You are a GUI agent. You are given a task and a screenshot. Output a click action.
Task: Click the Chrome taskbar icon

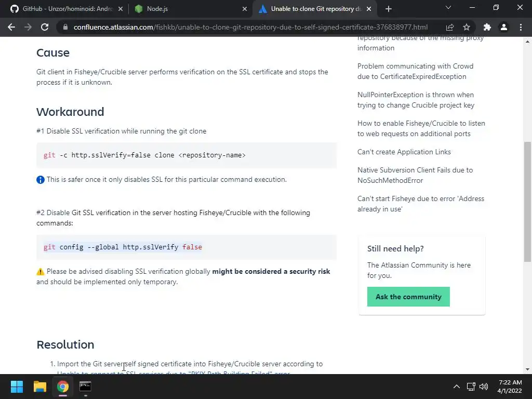tap(62, 387)
